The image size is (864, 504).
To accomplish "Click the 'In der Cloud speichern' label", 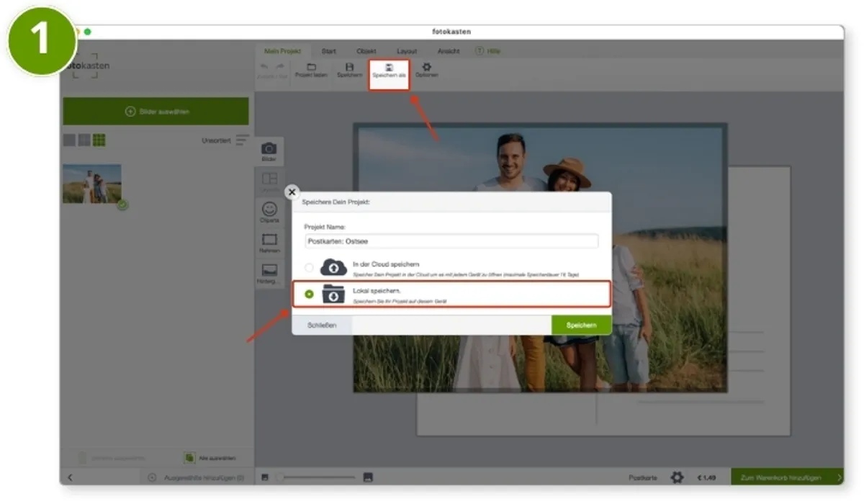I will tap(385, 264).
